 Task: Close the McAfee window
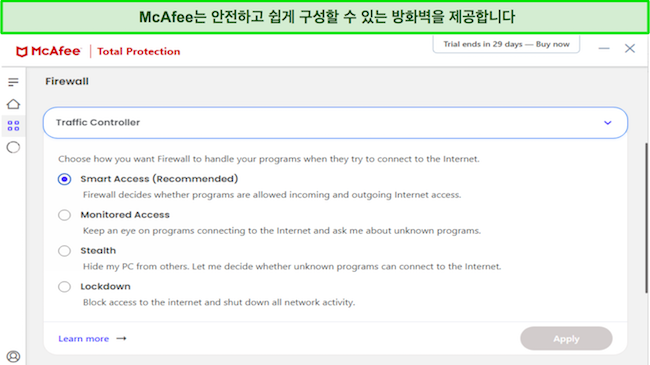tap(630, 49)
